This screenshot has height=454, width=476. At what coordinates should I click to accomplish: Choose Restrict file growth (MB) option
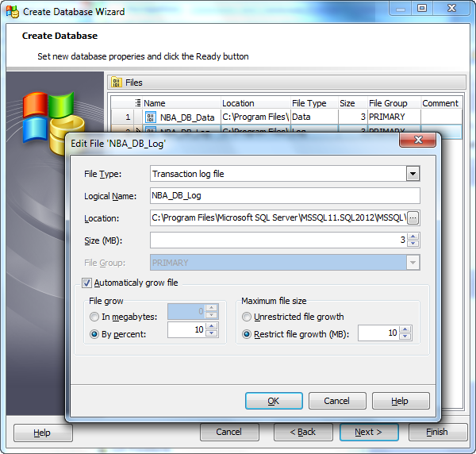[247, 334]
